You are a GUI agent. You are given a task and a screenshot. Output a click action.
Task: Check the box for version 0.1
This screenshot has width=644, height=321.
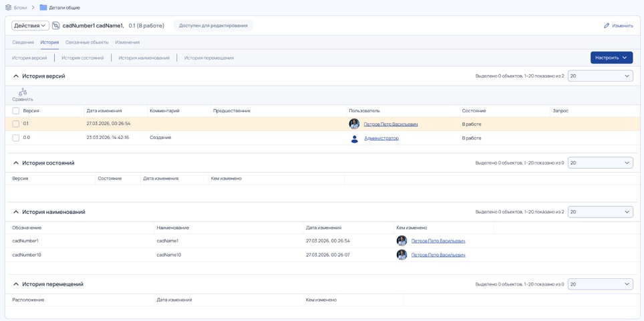click(15, 124)
